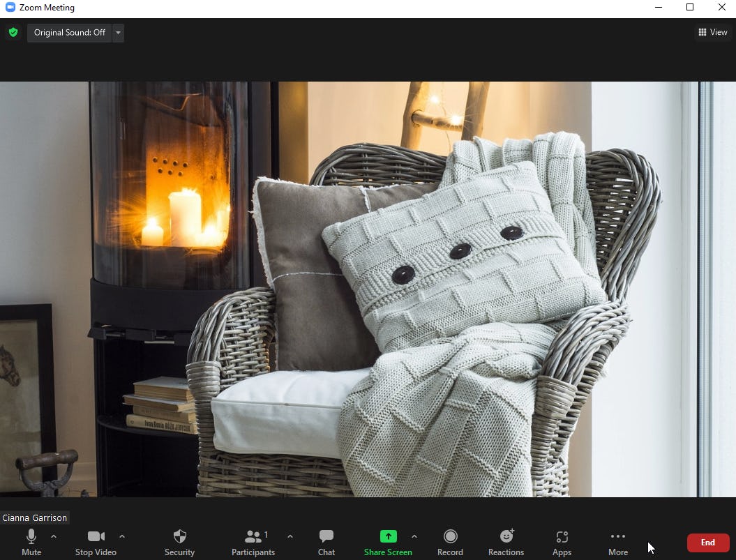Click the participant count badge
The image size is (736, 560).
266,535
